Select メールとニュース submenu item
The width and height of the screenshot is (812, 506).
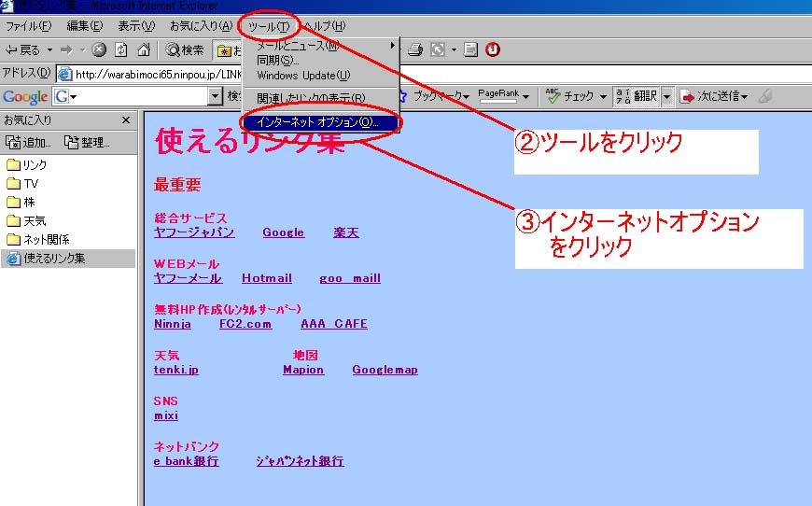(x=320, y=46)
